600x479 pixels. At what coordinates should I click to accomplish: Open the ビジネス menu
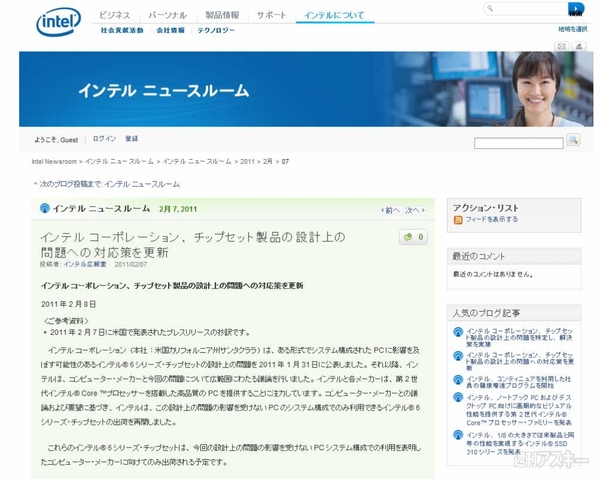click(114, 15)
